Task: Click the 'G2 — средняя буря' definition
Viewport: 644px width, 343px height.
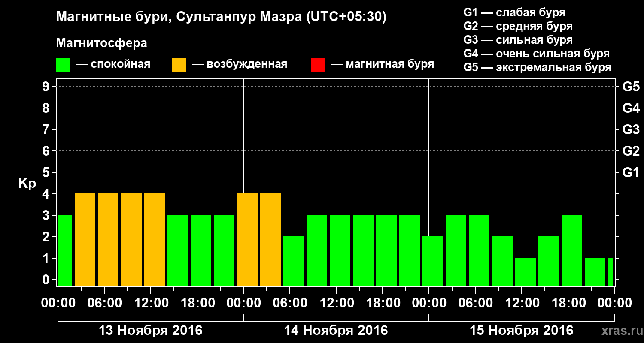Action: point(518,26)
